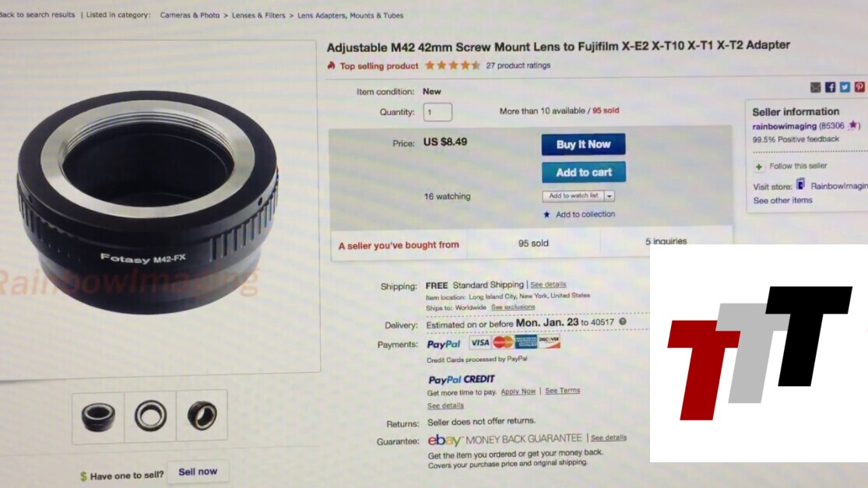Image resolution: width=868 pixels, height=488 pixels.
Task: Click the plus icon beside Follow this seller
Action: click(759, 167)
